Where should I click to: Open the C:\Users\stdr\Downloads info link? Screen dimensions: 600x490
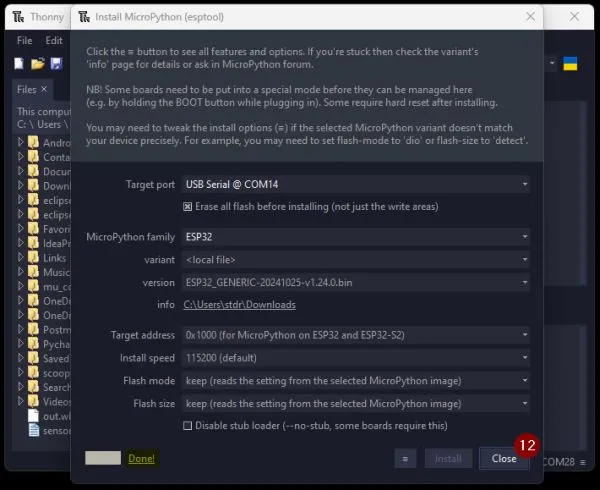click(x=239, y=305)
